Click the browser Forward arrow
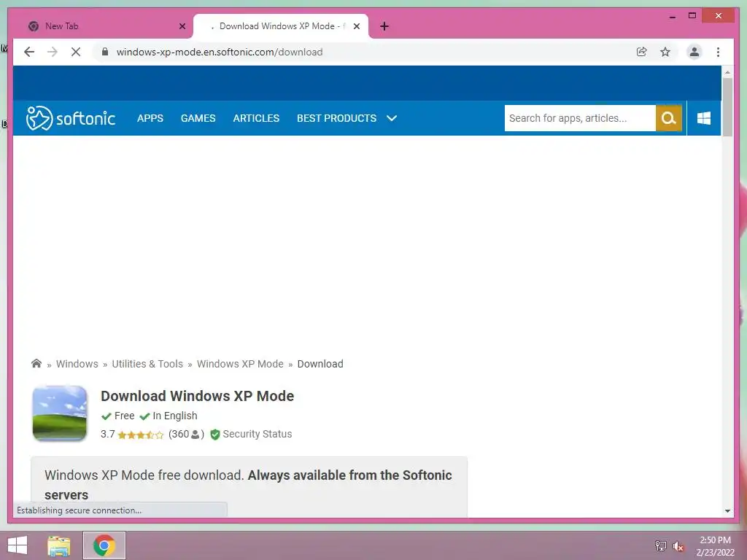 (x=53, y=52)
